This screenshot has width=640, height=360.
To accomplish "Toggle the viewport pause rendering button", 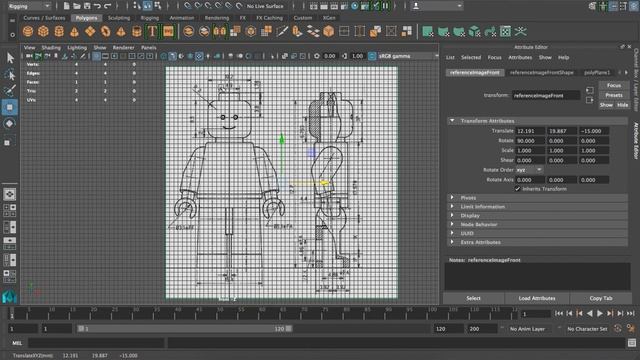I will pos(385,6).
